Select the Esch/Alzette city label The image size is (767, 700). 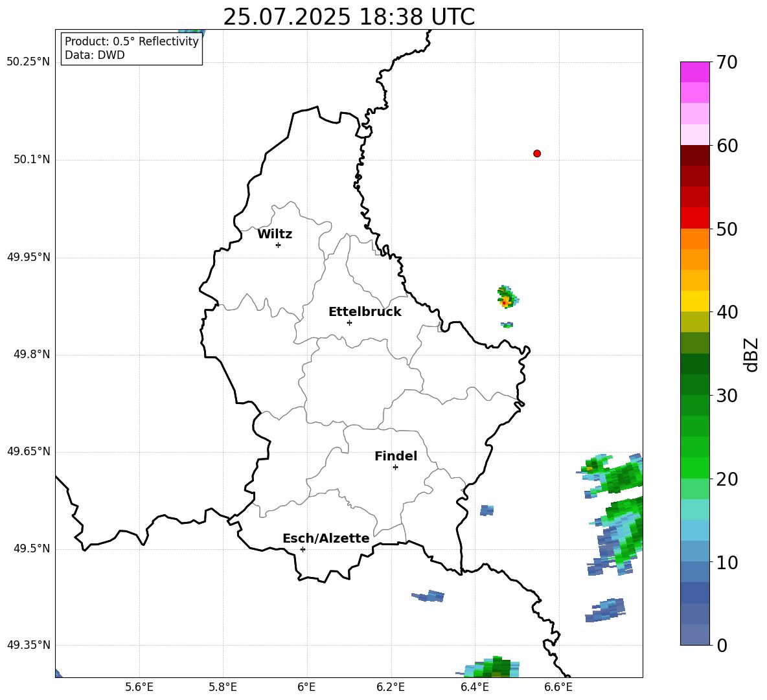326,538
